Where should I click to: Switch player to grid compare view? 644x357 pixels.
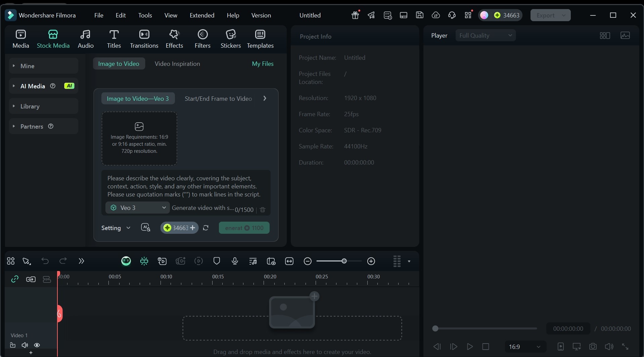[x=605, y=35]
